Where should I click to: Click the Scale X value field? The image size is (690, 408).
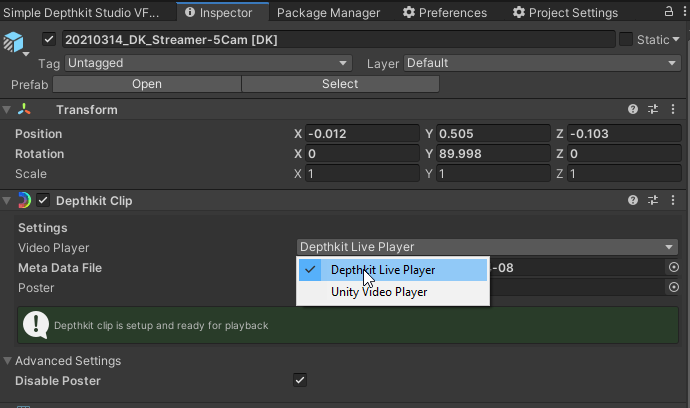362,173
